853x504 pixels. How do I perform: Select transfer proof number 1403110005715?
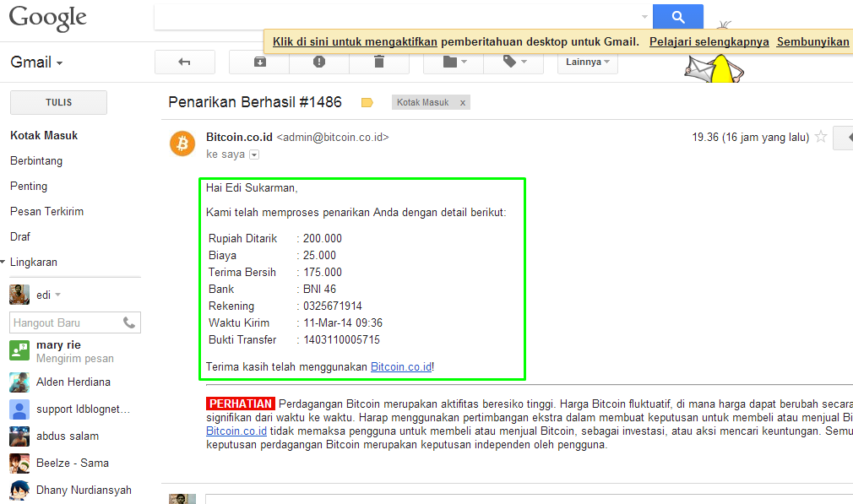(342, 340)
